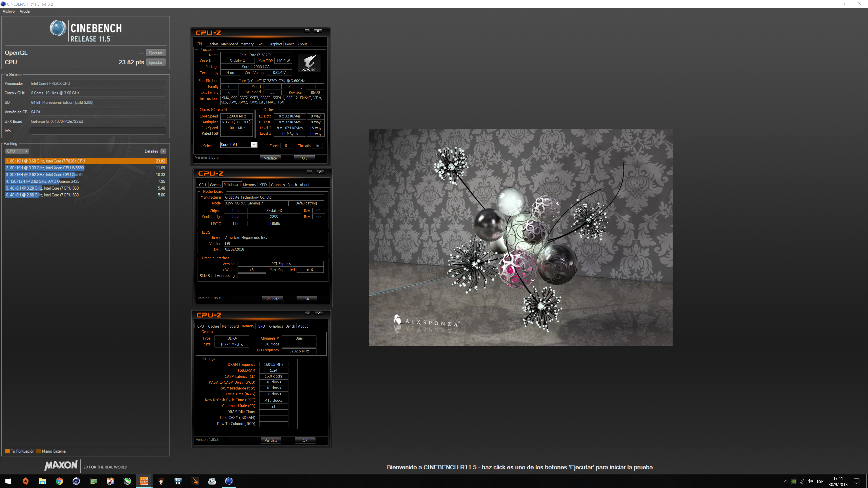Open the Ranking CPU type dropdown
This screenshot has width=868, height=488.
click(x=17, y=151)
